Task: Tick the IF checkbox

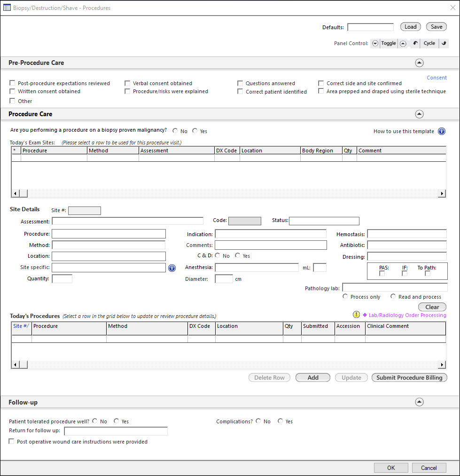Action: tap(405, 274)
